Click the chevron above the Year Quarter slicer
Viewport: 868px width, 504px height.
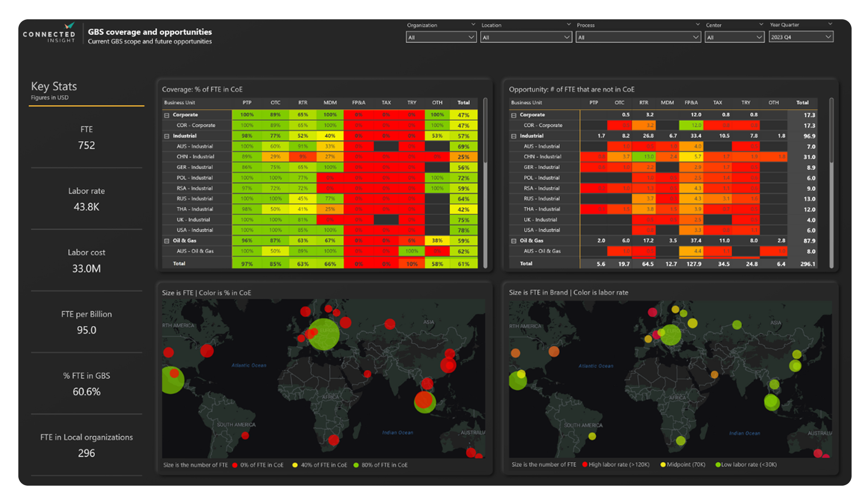tap(830, 24)
